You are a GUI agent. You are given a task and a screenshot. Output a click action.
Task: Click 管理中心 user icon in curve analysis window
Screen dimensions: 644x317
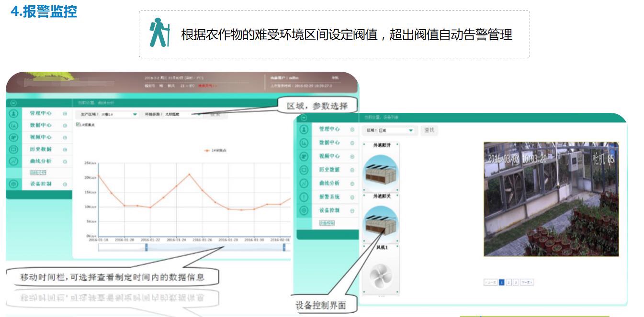(x=14, y=114)
